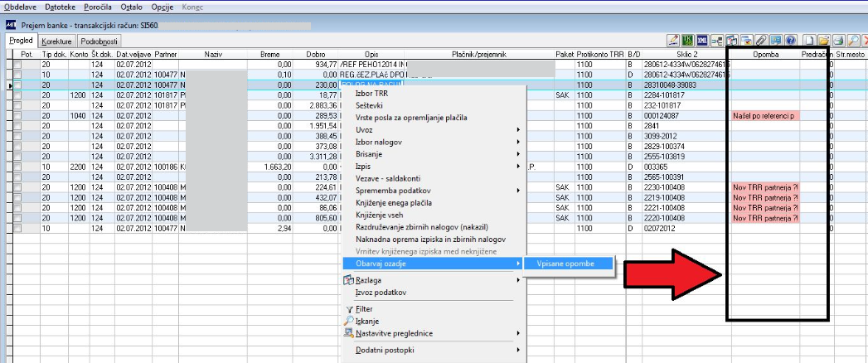868x363 pixels.
Task: Choose Razdruževanje zbirnih nalogov (nakazil)
Action: [x=434, y=227]
